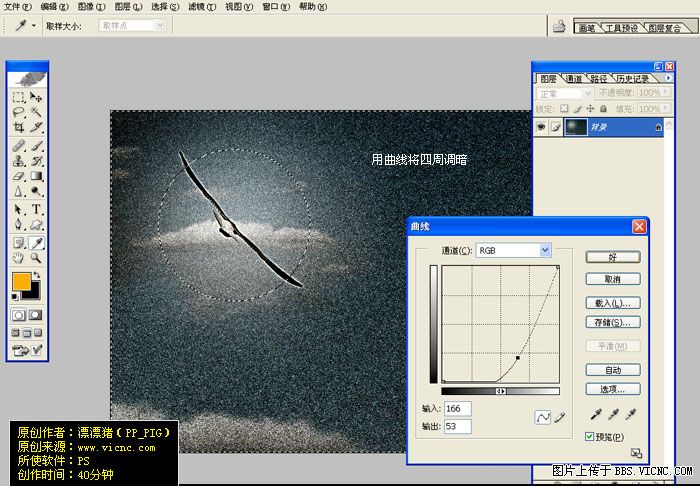Choose the pencil curve drawing mode
700x486 pixels.
click(560, 418)
